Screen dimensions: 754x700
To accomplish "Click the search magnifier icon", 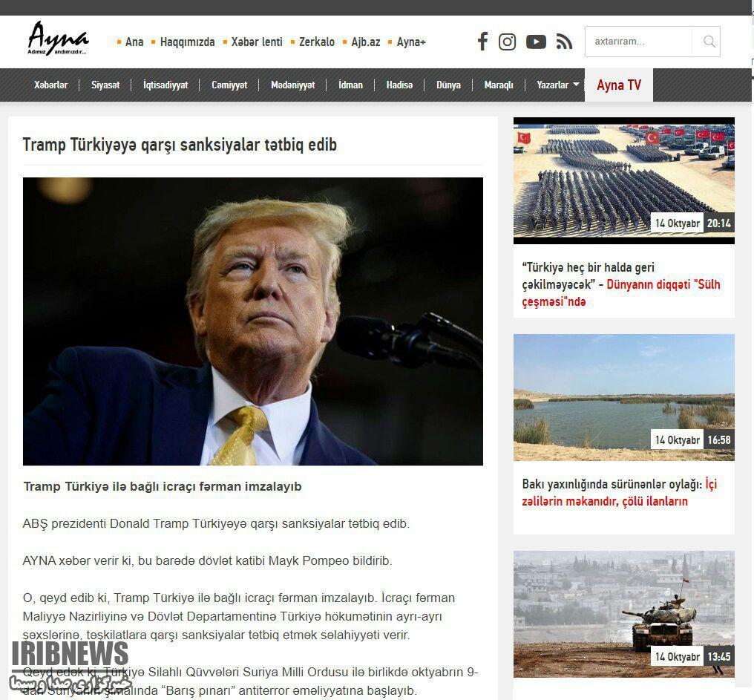I will coord(709,42).
